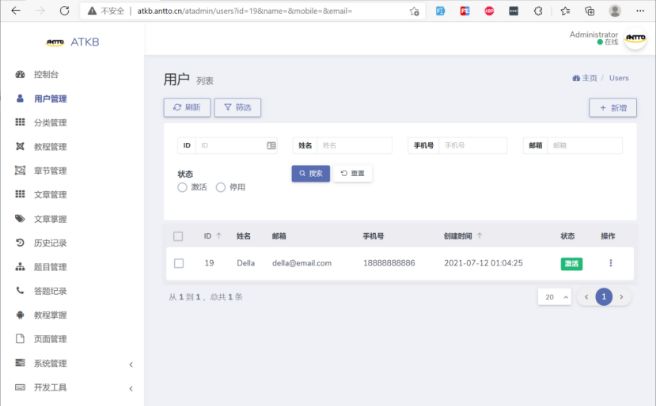Screen dimensions: 656x406
Task: Click the ATKB logo
Action: [x=73, y=42]
